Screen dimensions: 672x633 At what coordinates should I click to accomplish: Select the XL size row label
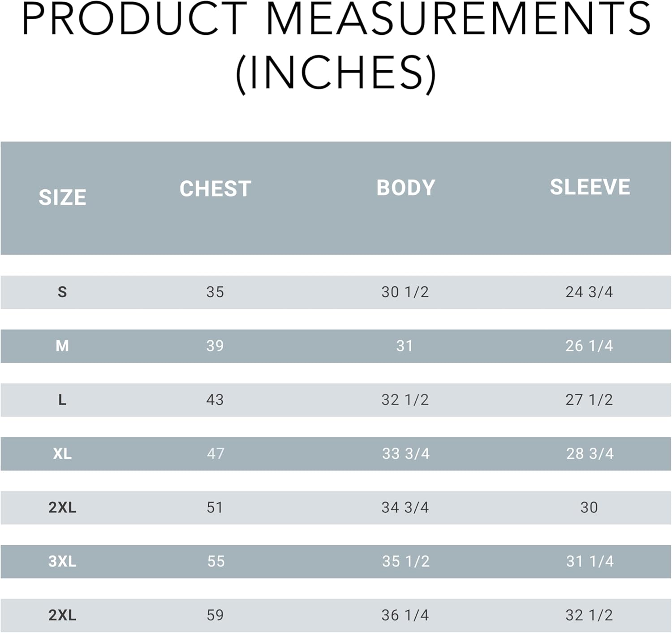pos(62,453)
